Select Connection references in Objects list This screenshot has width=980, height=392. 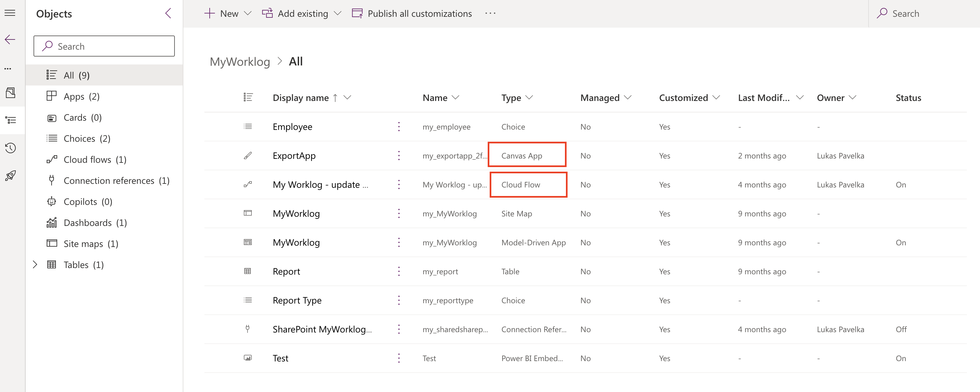(116, 181)
